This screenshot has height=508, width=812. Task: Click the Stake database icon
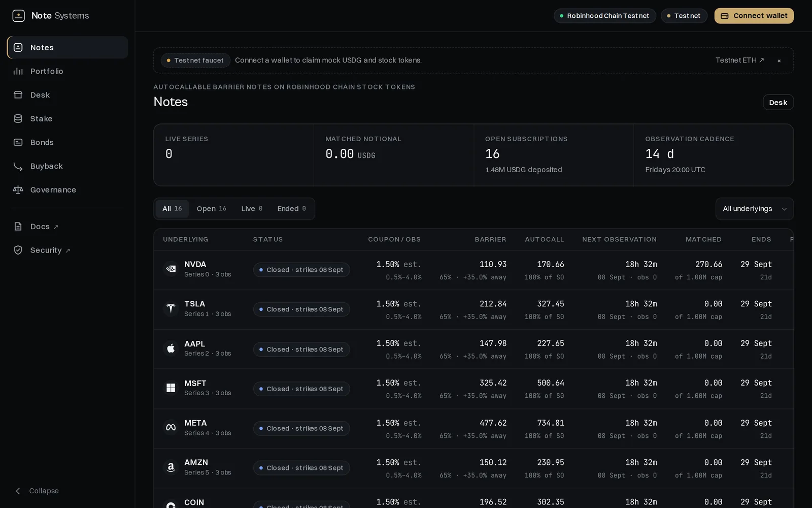tap(18, 118)
